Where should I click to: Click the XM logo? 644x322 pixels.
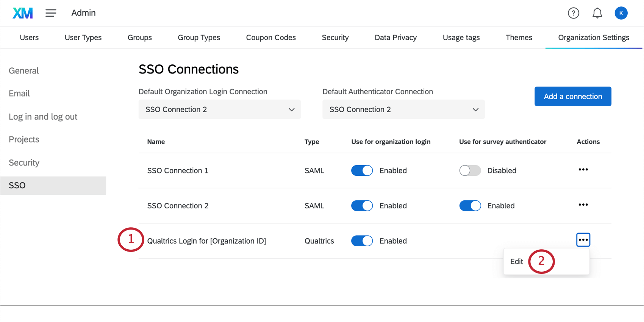pos(23,13)
